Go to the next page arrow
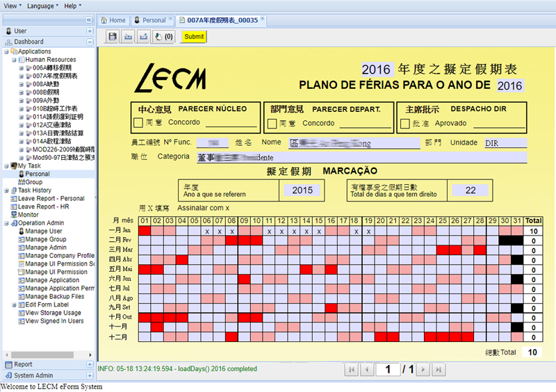This screenshot has width=556, height=392. pyautogui.click(x=423, y=370)
